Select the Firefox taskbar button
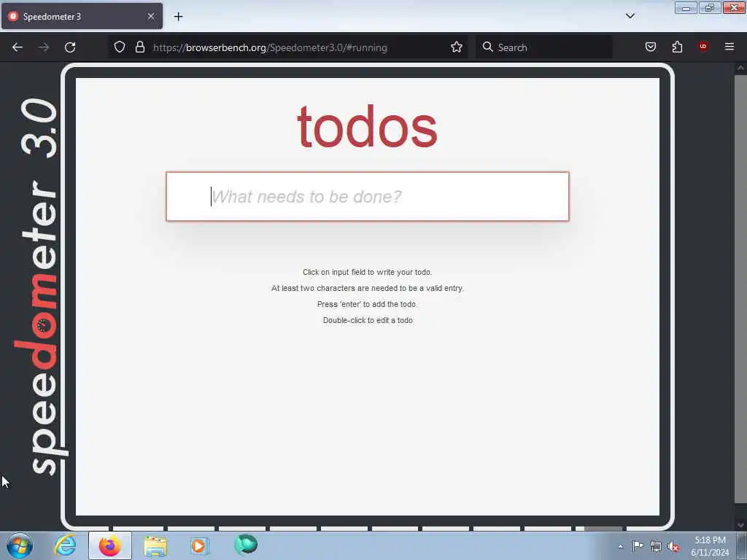 (110, 545)
